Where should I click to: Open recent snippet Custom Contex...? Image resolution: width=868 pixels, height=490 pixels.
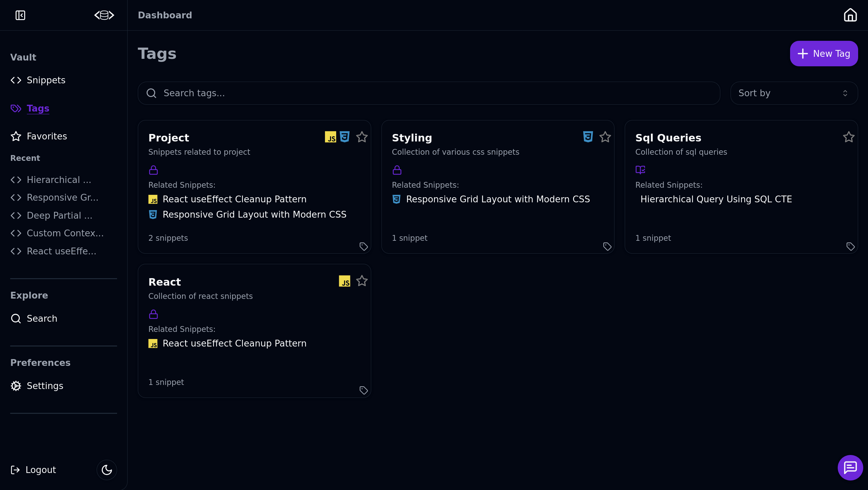(57, 233)
